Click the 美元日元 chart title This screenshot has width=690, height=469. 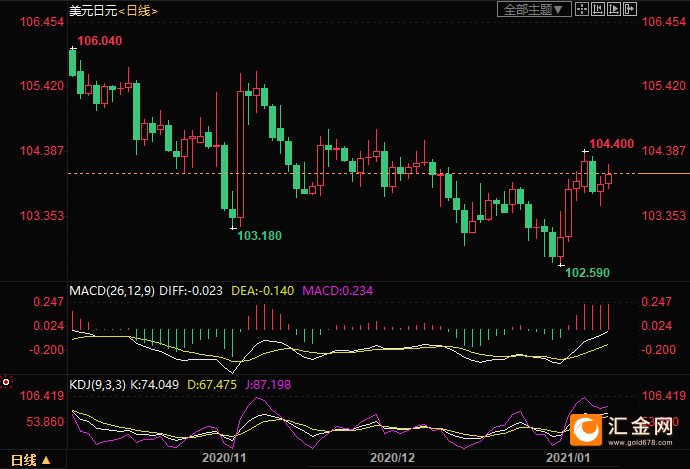click(x=93, y=11)
